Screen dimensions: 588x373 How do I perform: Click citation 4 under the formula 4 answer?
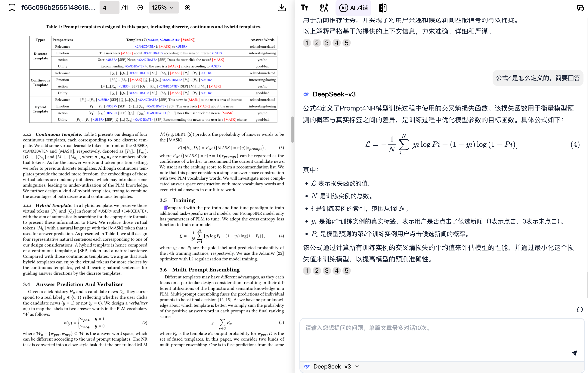click(x=337, y=271)
